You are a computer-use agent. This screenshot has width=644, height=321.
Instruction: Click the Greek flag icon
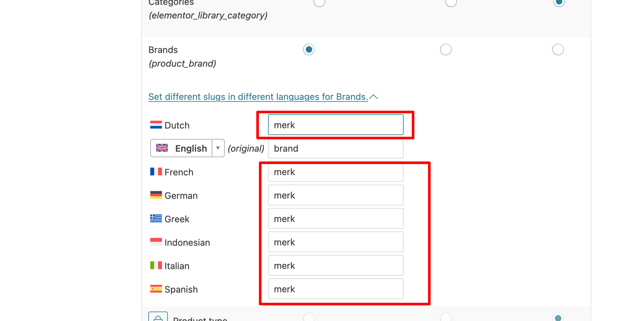point(156,218)
